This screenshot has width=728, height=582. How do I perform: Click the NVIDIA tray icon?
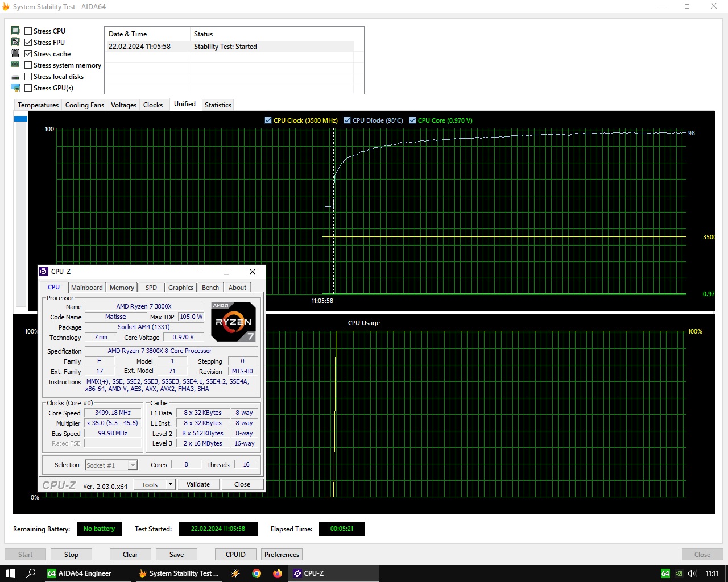coord(679,573)
